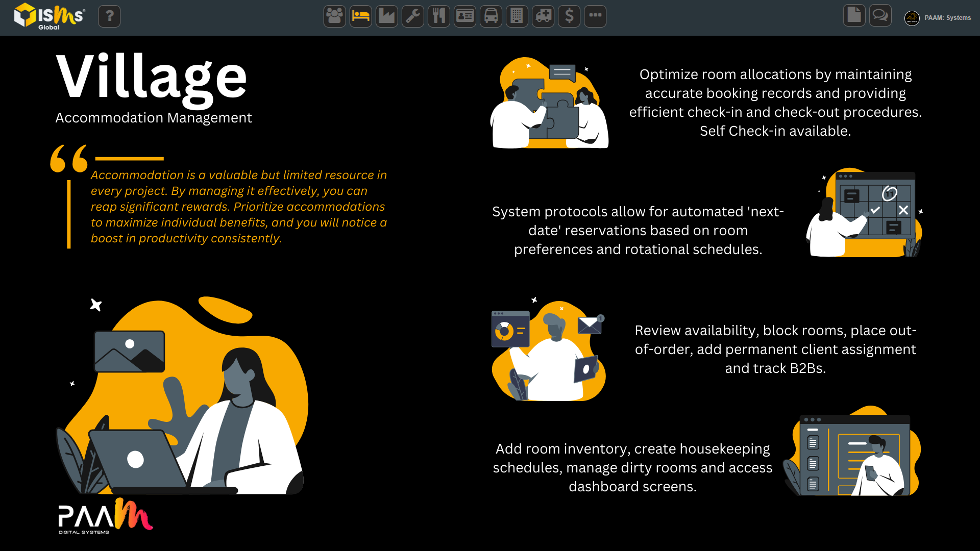Viewport: 980px width, 551px height.
Task: Open the office building module icon
Action: click(x=517, y=16)
